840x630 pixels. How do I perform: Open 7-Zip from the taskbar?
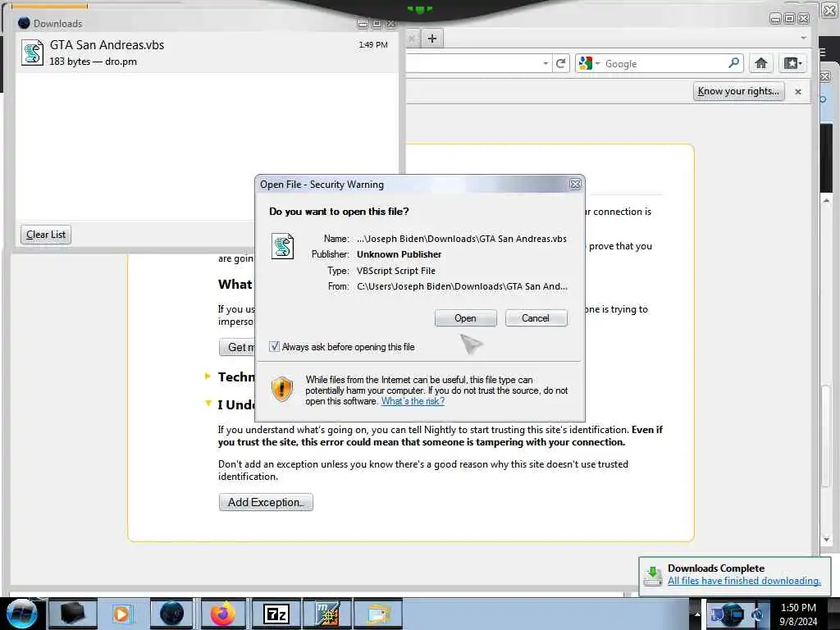tap(276, 614)
